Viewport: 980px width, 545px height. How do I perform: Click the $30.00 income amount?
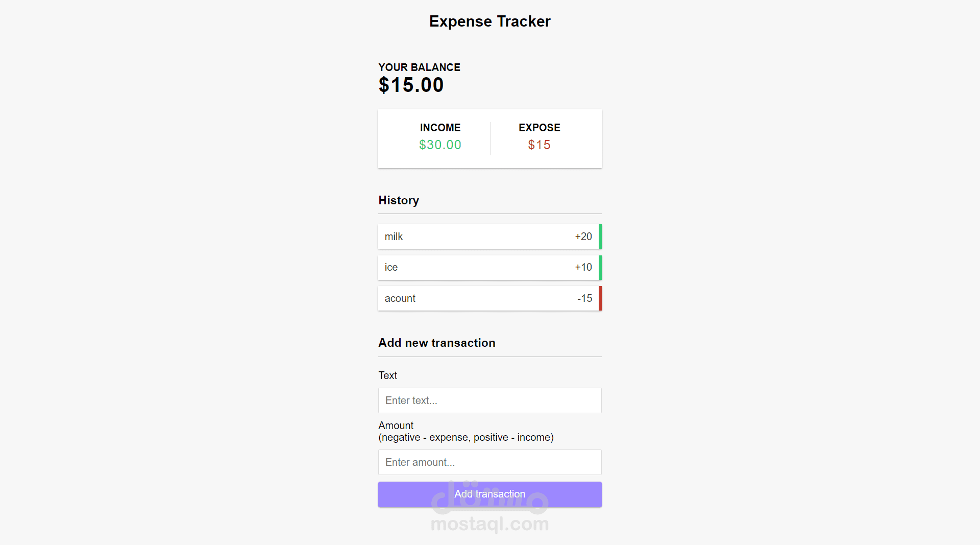[x=440, y=145]
